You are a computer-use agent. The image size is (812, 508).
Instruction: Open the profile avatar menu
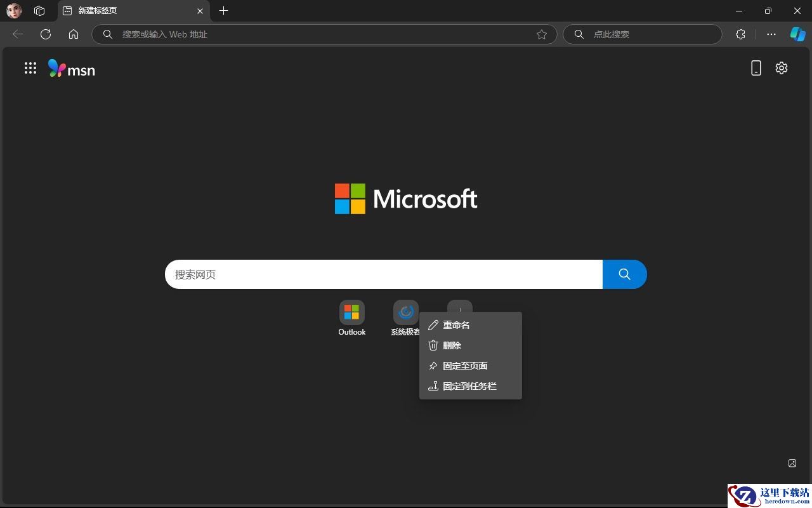tap(14, 11)
